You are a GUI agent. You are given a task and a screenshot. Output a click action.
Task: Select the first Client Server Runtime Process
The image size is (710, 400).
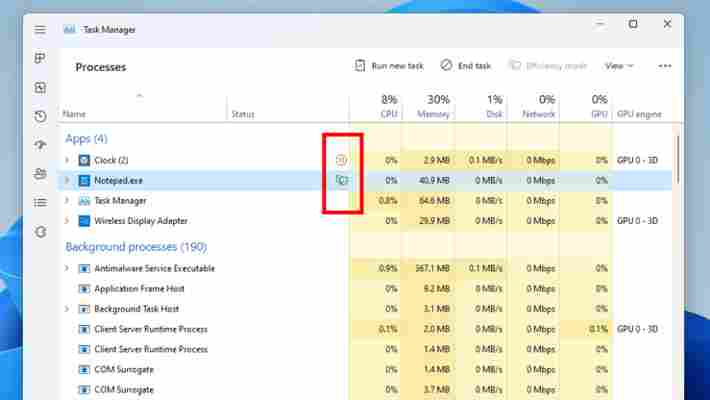365,329
